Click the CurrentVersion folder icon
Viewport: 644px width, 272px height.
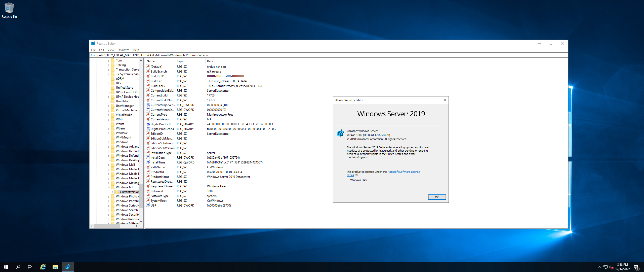pos(117,192)
